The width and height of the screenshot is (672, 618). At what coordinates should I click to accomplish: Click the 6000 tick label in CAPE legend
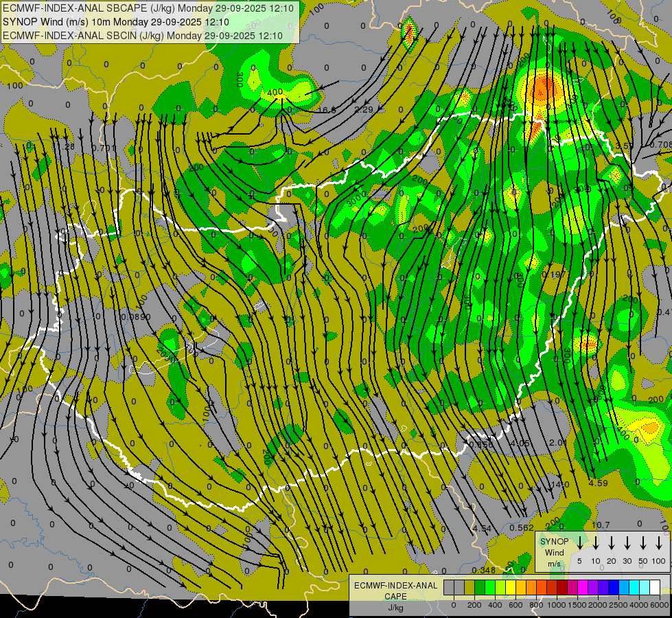[659, 605]
